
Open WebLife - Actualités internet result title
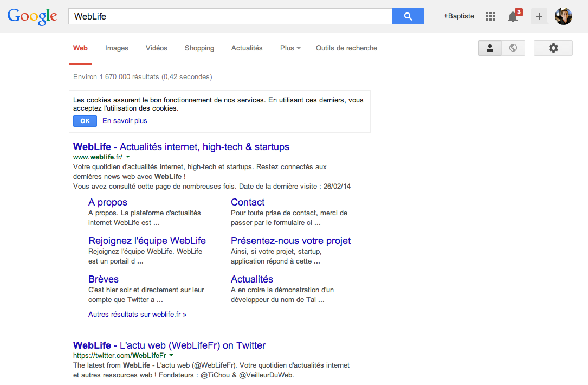tap(181, 147)
